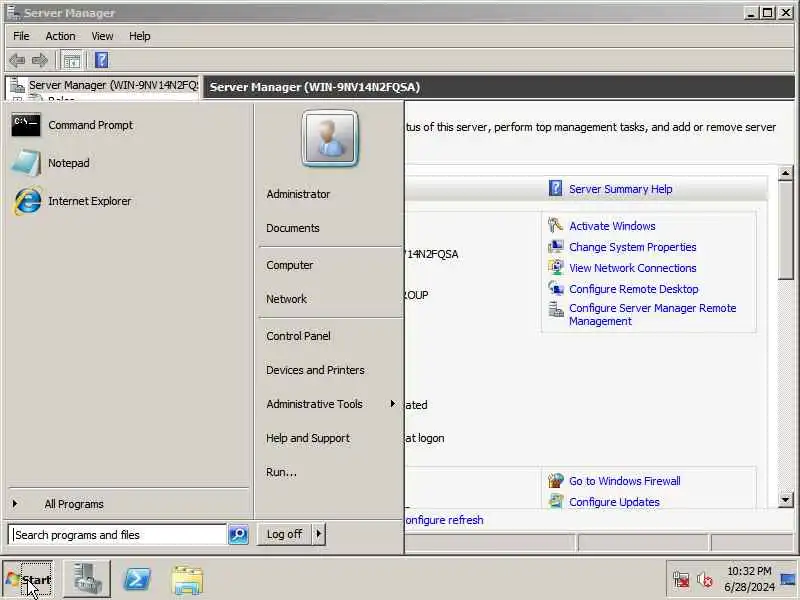
Task: Open Server Manager taskbar icon
Action: point(87,579)
